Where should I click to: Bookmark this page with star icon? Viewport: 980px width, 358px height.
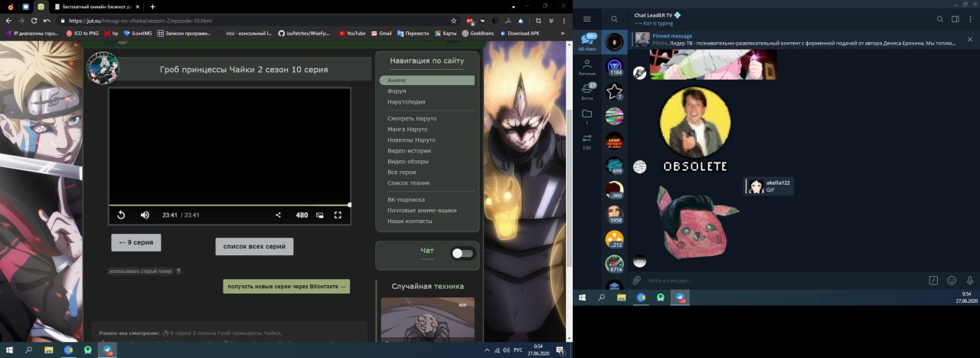pos(455,21)
